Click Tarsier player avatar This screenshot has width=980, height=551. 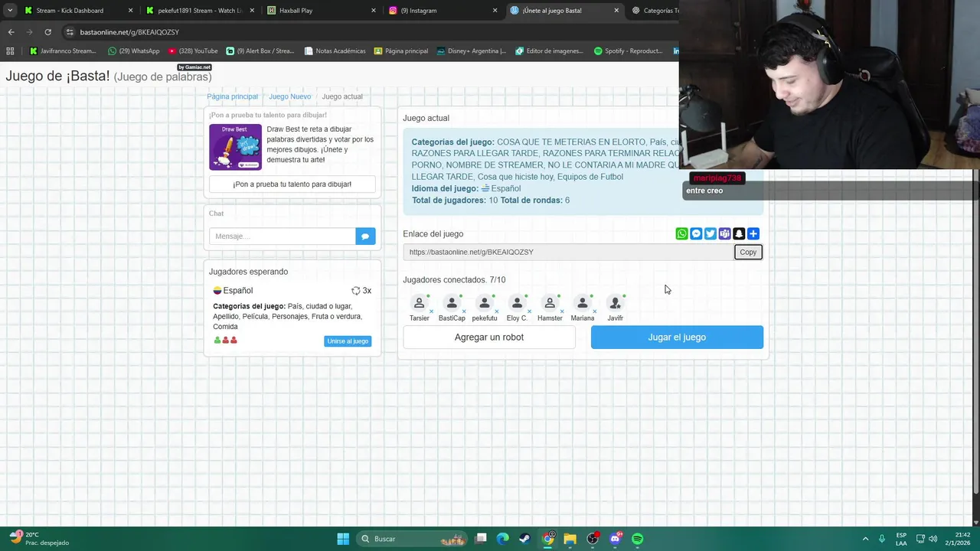[419, 303]
